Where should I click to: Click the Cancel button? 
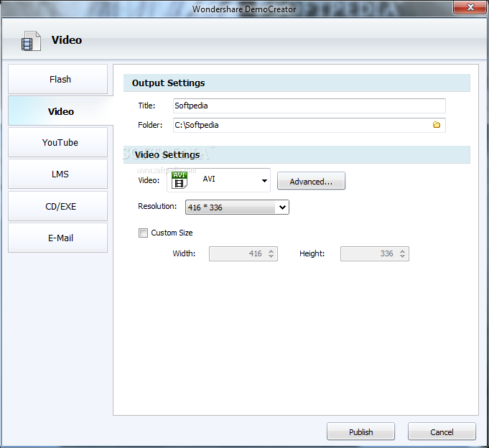click(442, 431)
